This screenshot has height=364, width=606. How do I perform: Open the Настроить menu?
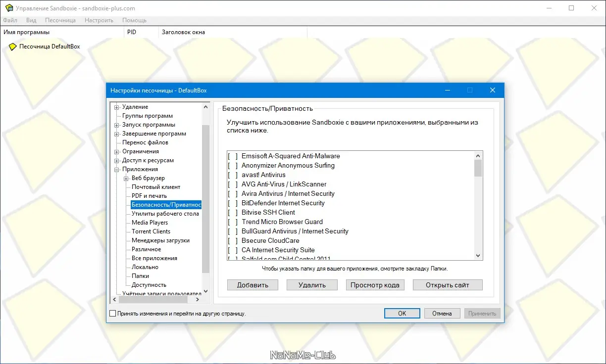(x=99, y=20)
